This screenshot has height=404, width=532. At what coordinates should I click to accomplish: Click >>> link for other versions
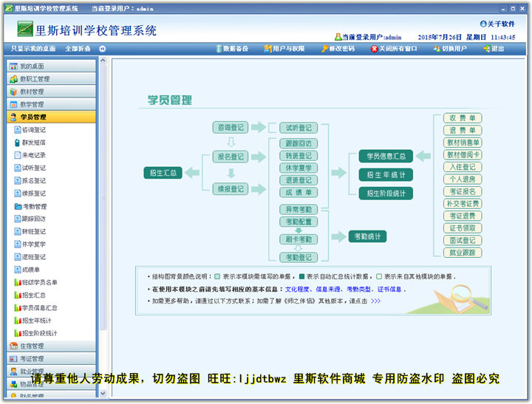pos(376,301)
